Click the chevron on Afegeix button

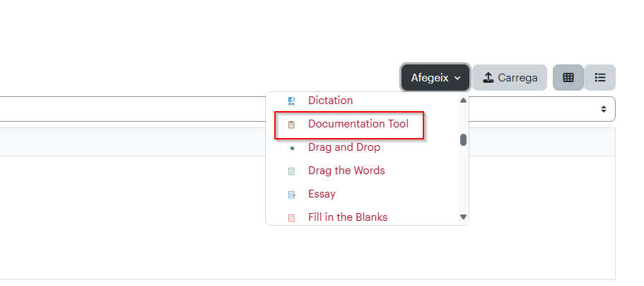[x=457, y=78]
